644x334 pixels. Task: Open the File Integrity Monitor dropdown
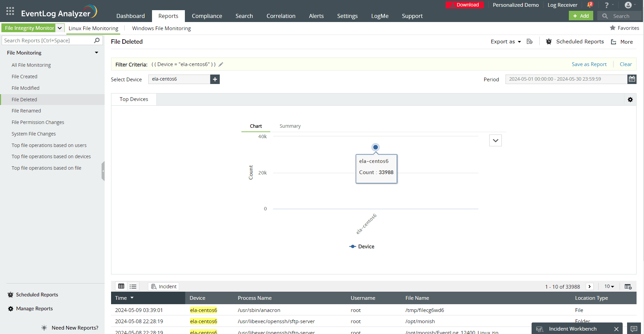(60, 28)
